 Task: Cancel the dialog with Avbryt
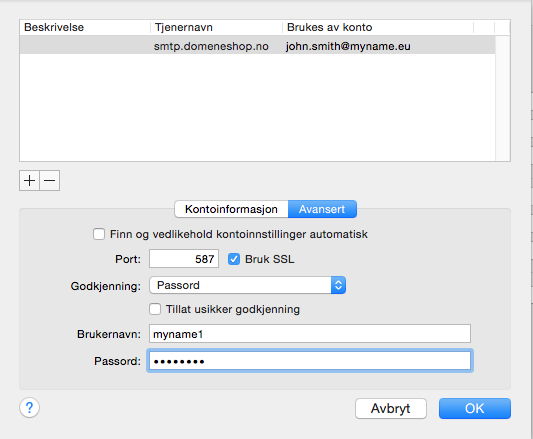coord(391,408)
